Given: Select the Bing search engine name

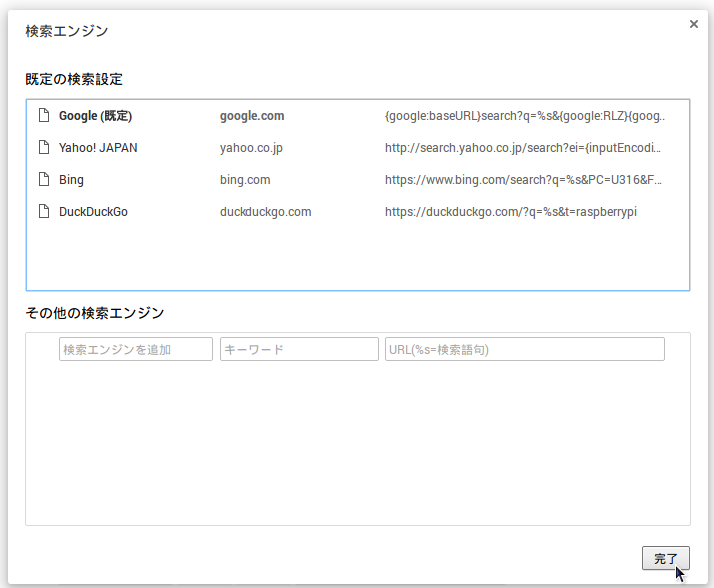Looking at the screenshot, I should [71, 180].
